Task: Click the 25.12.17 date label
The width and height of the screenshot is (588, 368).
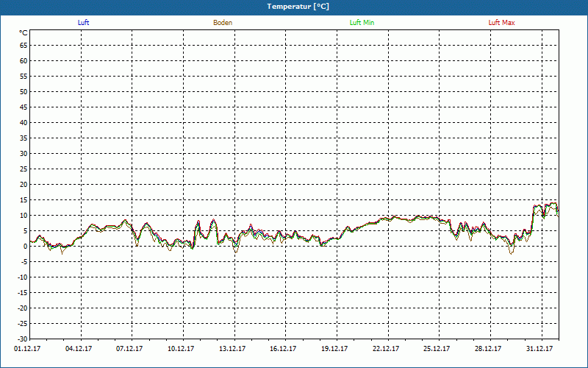Action: tap(437, 348)
